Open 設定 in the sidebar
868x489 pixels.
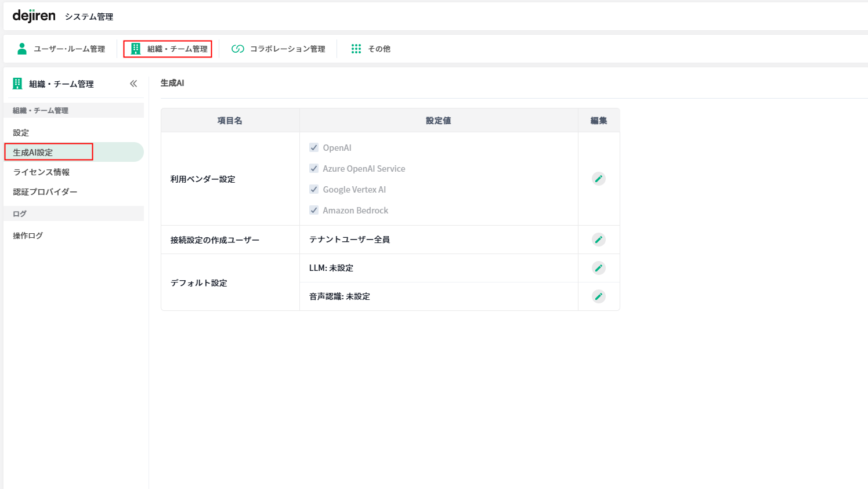(21, 133)
